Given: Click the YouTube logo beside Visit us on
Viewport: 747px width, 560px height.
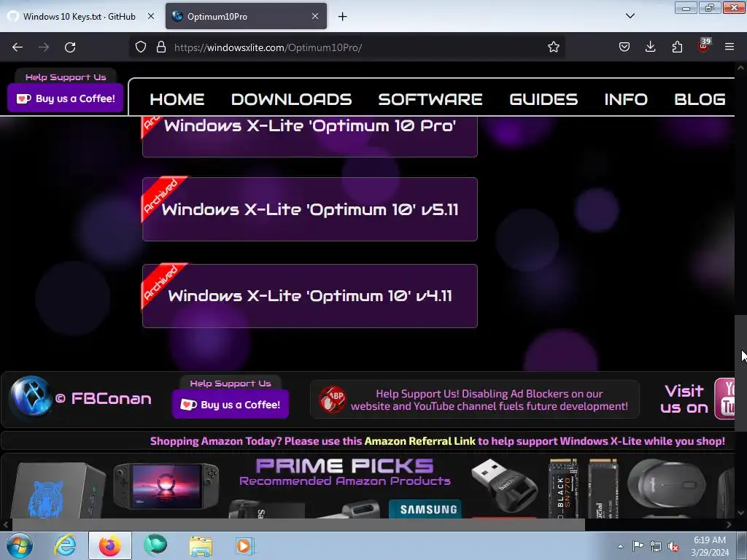Looking at the screenshot, I should pos(725,399).
